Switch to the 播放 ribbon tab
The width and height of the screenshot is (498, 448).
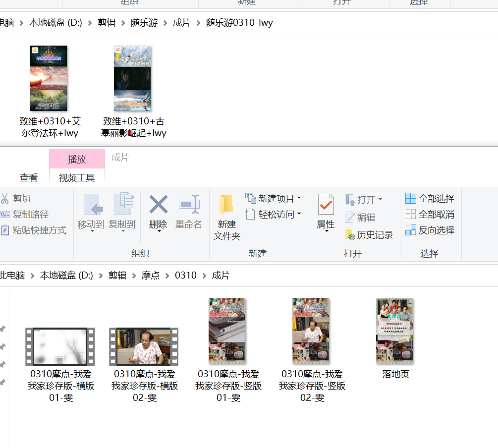pyautogui.click(x=77, y=159)
